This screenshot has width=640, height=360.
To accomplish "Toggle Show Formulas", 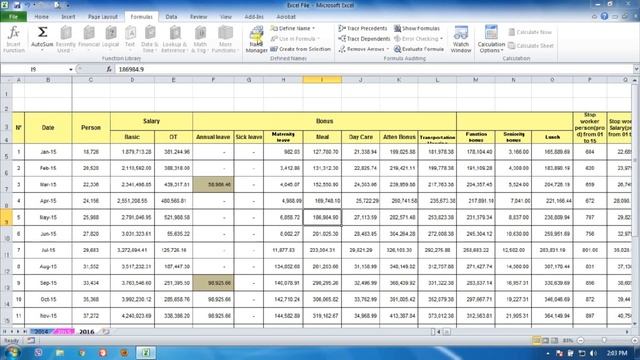I will [x=417, y=28].
